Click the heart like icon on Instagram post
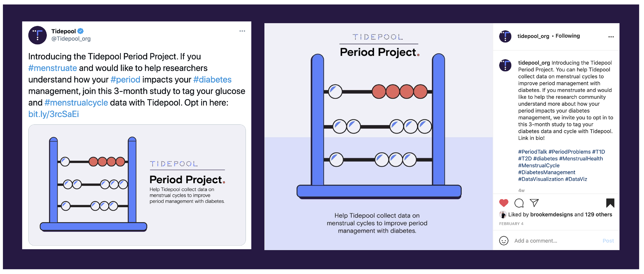 point(503,203)
